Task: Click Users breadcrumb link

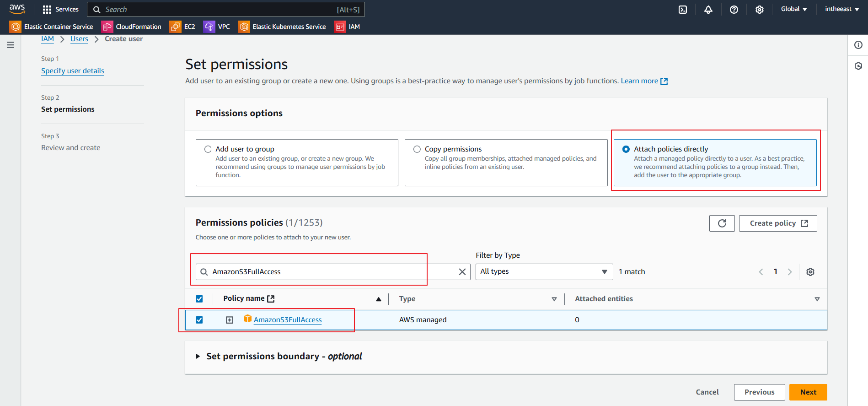Action: pyautogui.click(x=79, y=39)
